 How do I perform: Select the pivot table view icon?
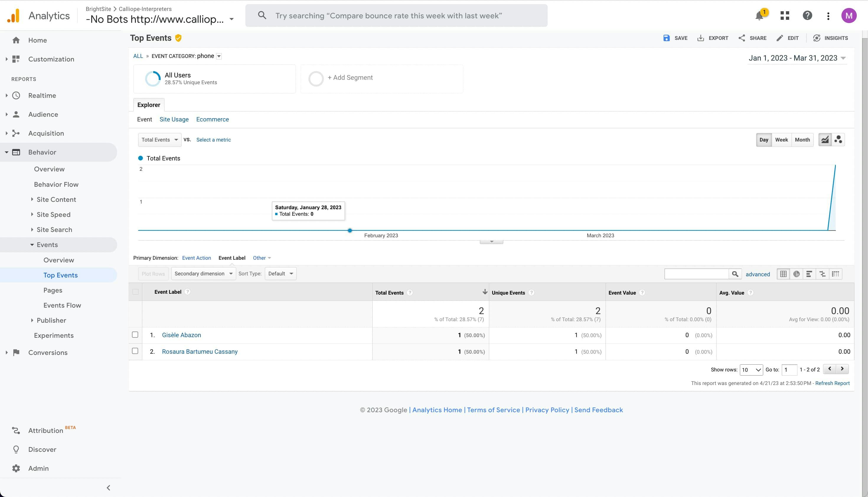click(x=835, y=274)
